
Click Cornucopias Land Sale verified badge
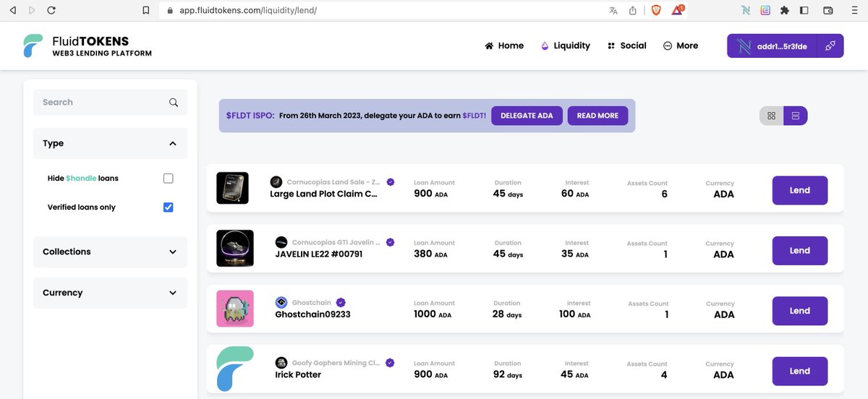click(391, 182)
